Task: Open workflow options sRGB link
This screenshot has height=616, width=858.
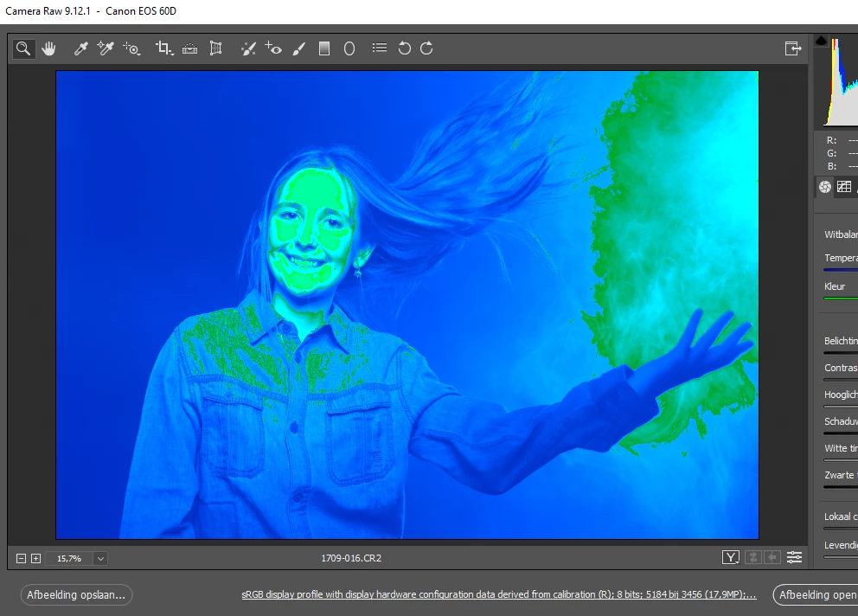Action: [x=499, y=594]
